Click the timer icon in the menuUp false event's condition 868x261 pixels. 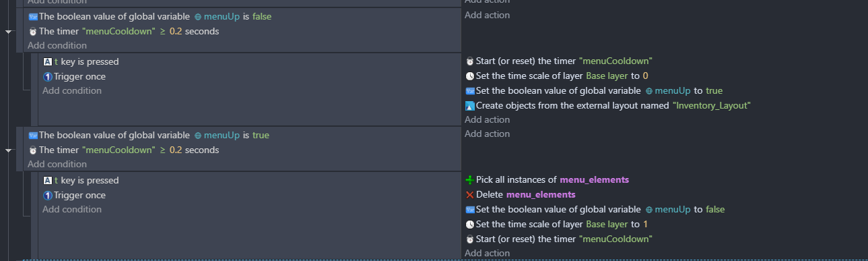pyautogui.click(x=32, y=31)
